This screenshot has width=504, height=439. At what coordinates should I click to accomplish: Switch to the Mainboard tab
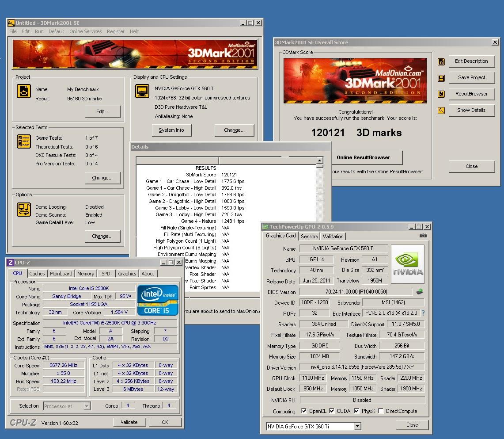61,274
